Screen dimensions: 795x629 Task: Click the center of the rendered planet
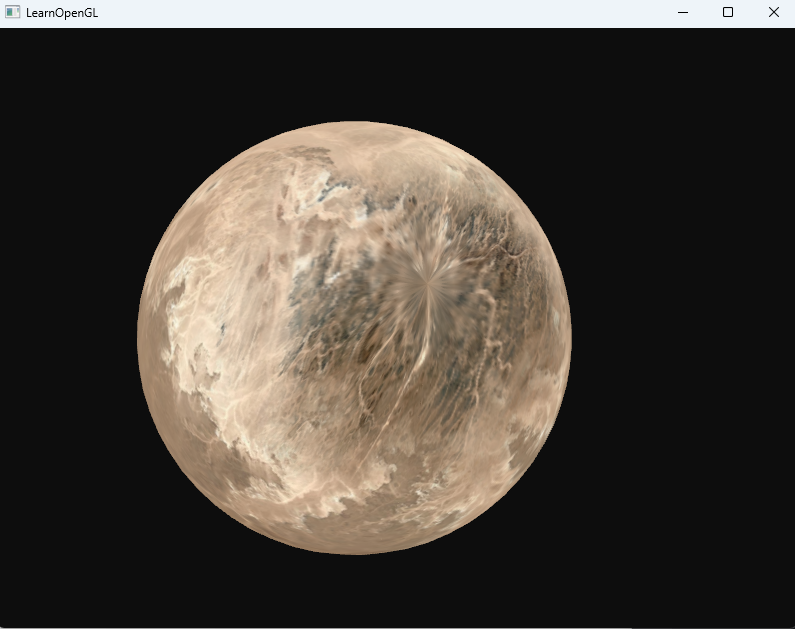(354, 337)
